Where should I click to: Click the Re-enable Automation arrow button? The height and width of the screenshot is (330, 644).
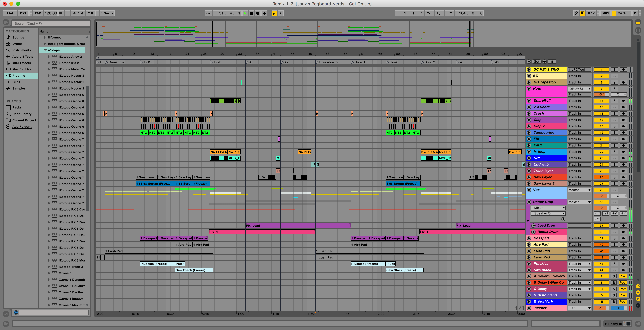[x=281, y=13]
